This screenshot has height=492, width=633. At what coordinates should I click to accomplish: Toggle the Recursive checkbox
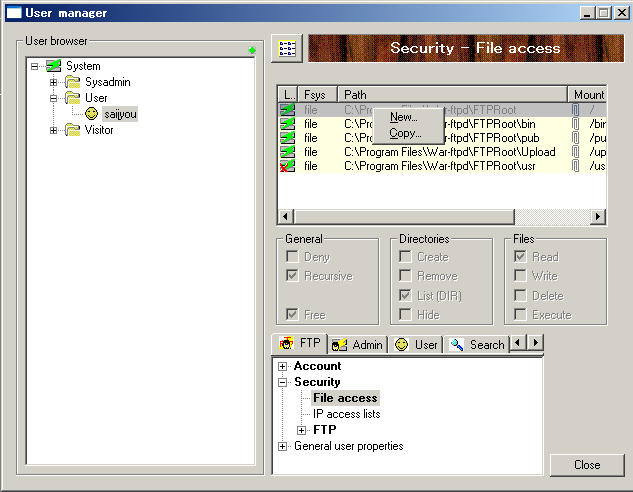(x=293, y=276)
